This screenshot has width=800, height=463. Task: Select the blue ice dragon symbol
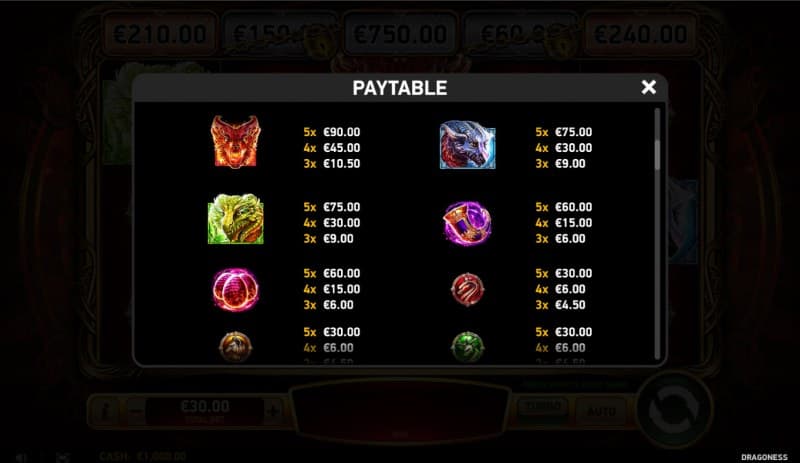(x=467, y=145)
